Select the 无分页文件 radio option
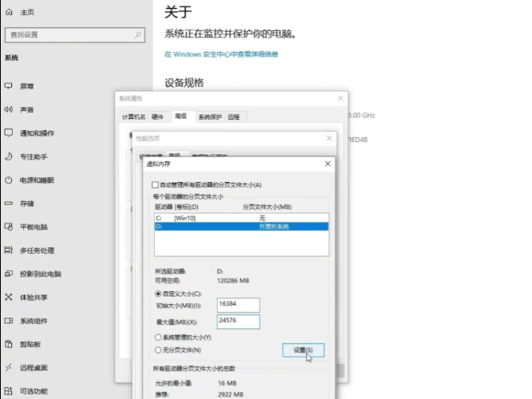The height and width of the screenshot is (399, 532). 156,350
